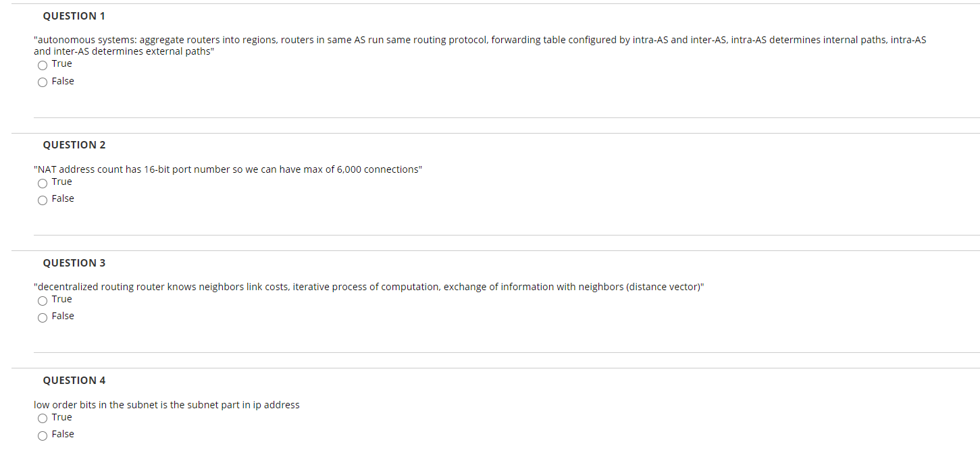The height and width of the screenshot is (469, 980).
Task: Click the NAT address count question text
Action: tap(228, 169)
